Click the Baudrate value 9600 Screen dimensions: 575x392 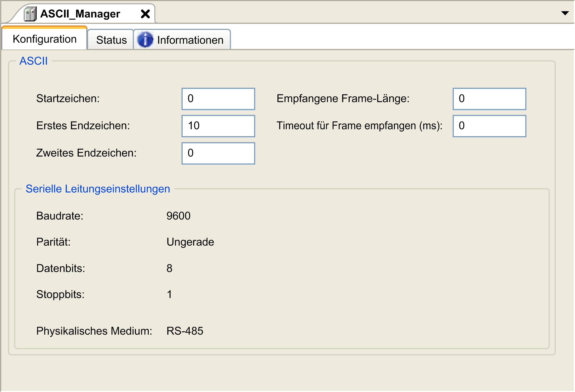click(178, 216)
